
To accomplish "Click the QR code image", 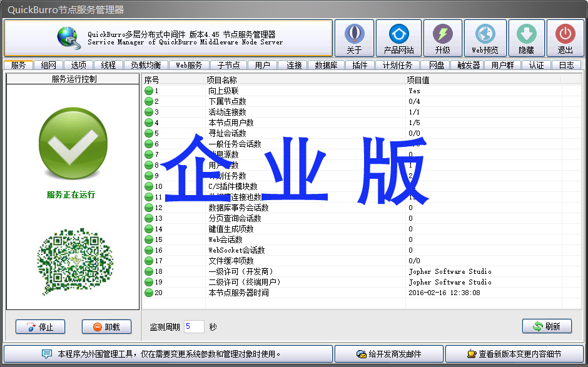I will tap(74, 261).
